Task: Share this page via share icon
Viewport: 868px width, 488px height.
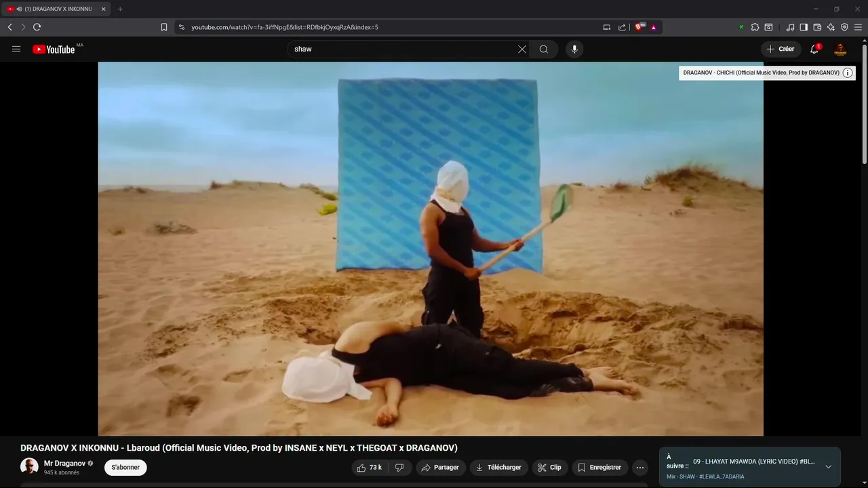Action: 622,27
